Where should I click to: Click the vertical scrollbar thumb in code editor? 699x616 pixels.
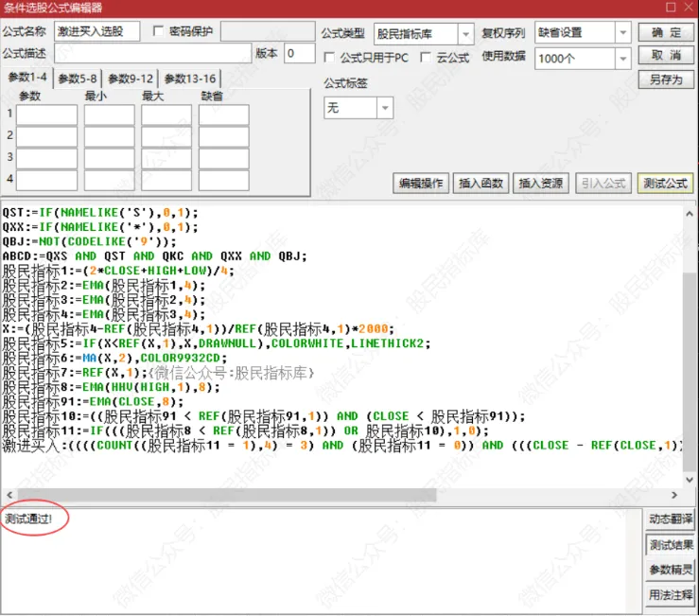(x=690, y=370)
